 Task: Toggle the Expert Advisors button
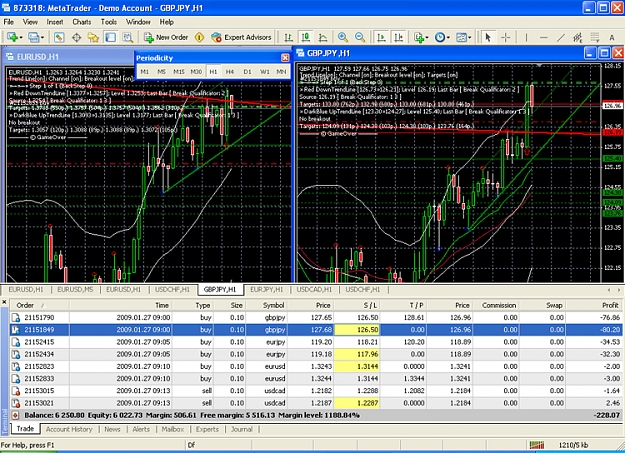(241, 37)
